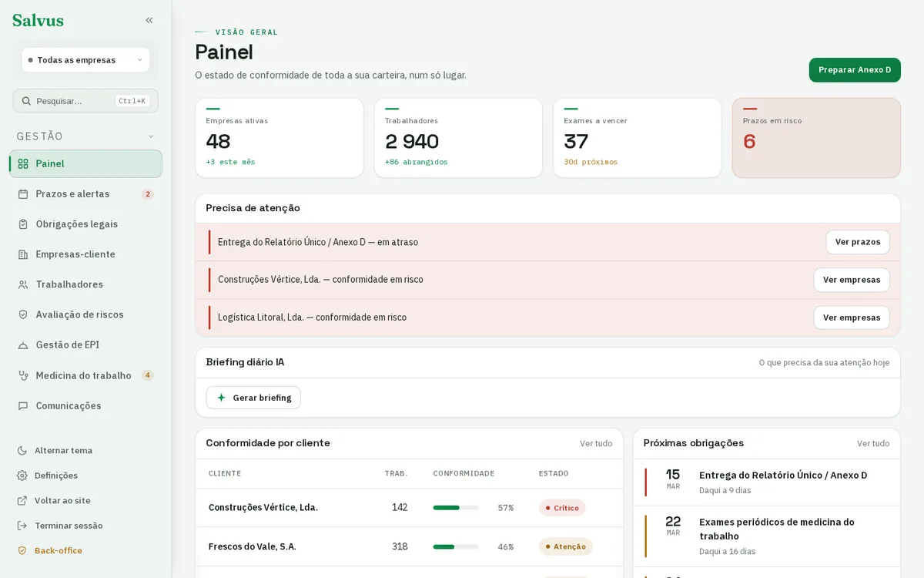Click the Gestão de EPI helmet icon
This screenshot has width=924, height=578.
tap(23, 345)
